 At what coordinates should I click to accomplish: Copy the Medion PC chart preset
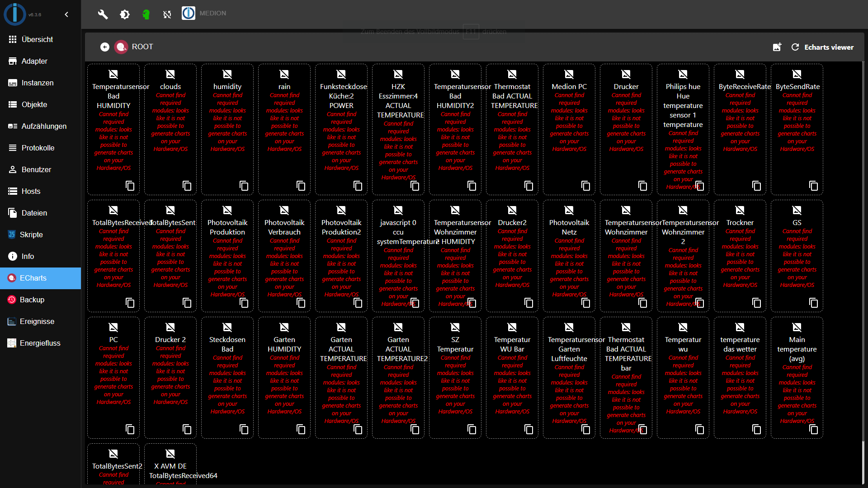[585, 186]
